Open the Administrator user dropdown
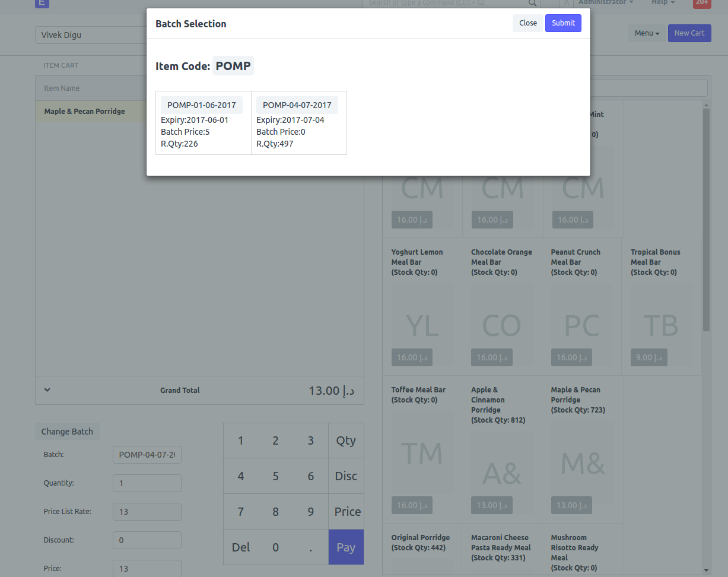 pyautogui.click(x=605, y=3)
